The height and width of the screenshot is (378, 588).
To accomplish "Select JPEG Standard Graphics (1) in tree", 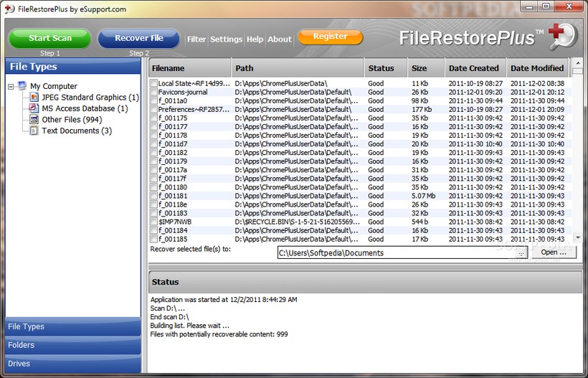I will [90, 98].
